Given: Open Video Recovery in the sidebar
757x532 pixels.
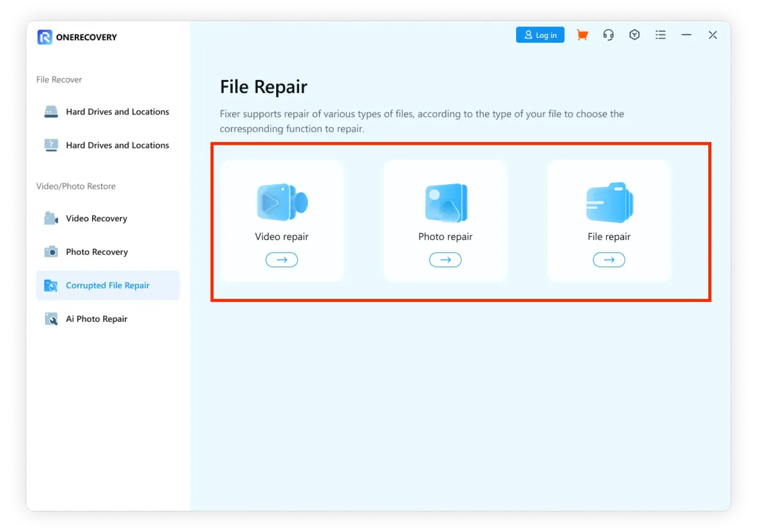Looking at the screenshot, I should pyautogui.click(x=96, y=218).
